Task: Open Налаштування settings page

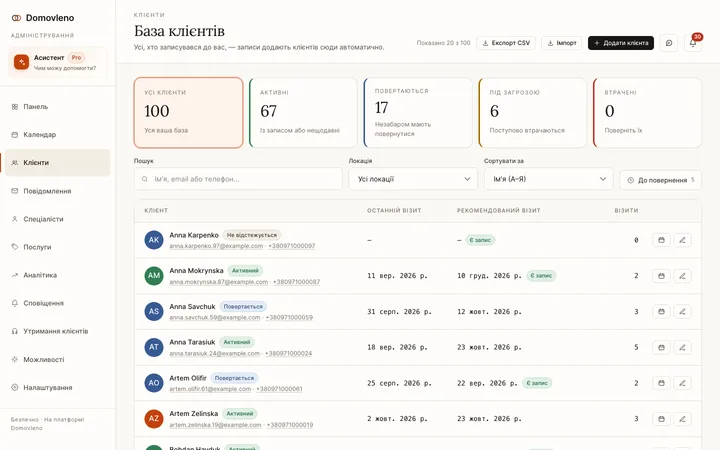Action: click(58, 388)
